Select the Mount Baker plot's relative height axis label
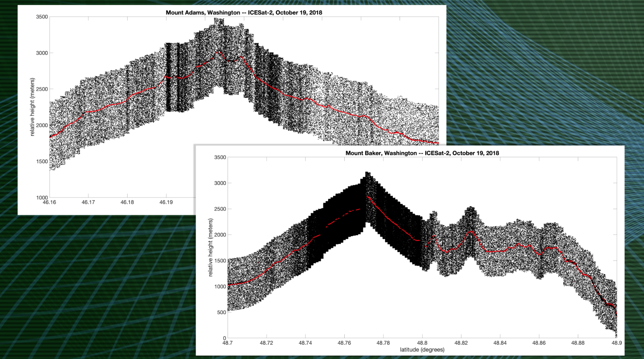The image size is (644, 359). tap(211, 247)
